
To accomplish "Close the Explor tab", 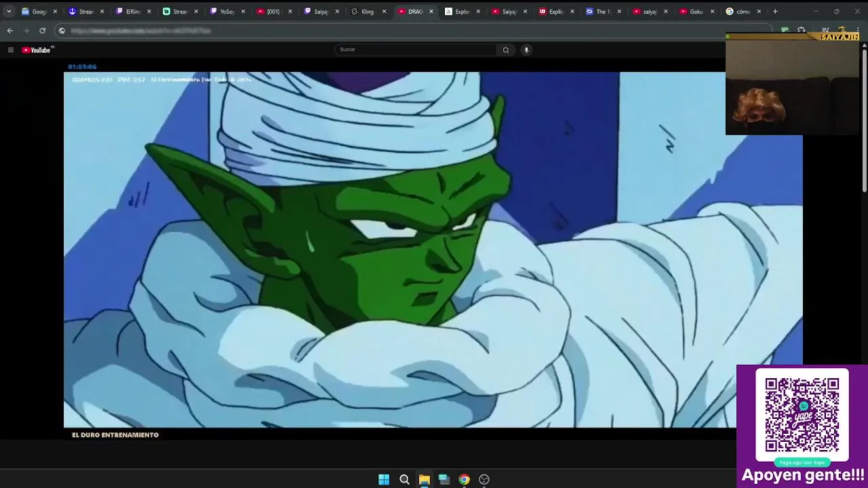I will [478, 12].
